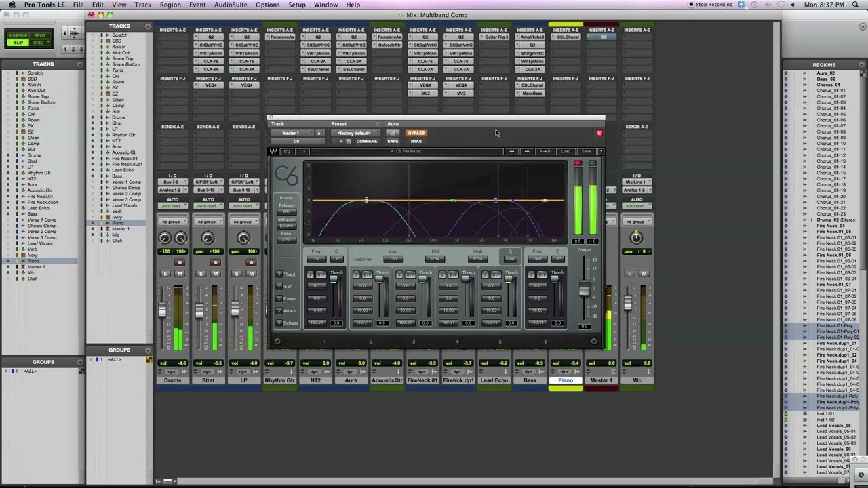Open the factory default preset menu

(x=355, y=133)
